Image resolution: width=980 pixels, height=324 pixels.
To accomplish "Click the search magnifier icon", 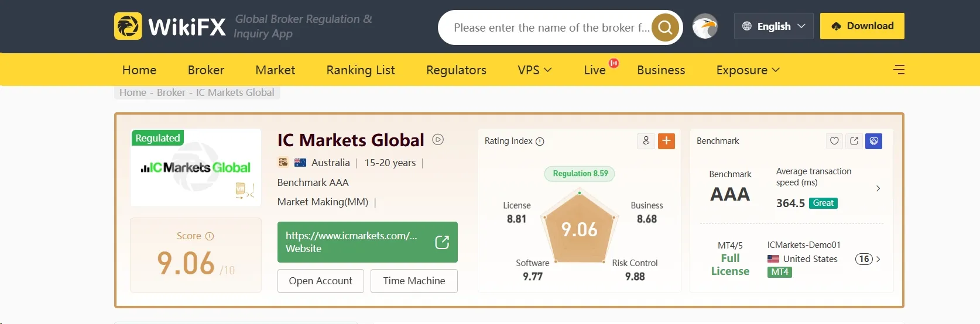I will (x=665, y=27).
